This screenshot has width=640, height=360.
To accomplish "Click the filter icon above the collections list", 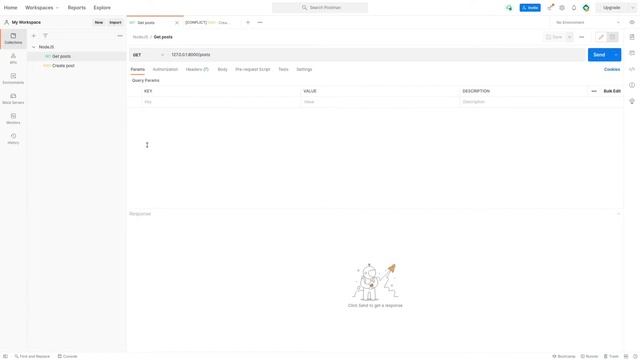I will coord(45,36).
